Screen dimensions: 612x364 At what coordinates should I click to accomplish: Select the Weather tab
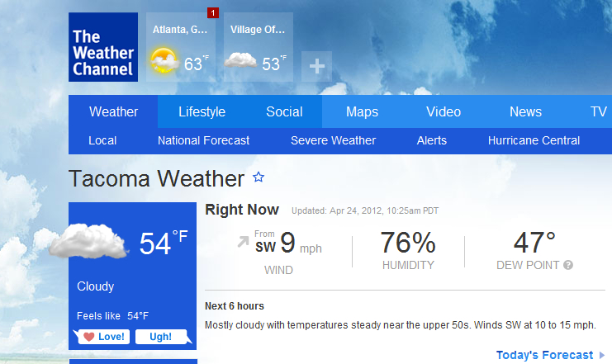pyautogui.click(x=113, y=112)
